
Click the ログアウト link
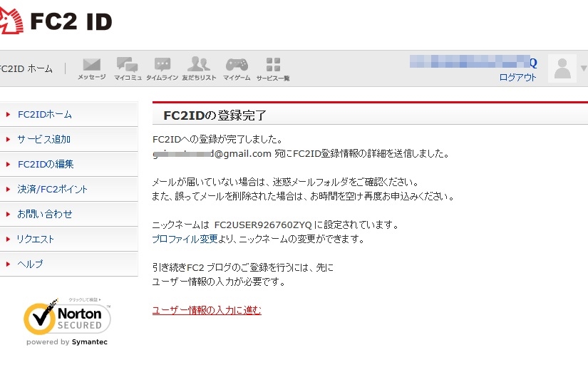[x=517, y=77]
